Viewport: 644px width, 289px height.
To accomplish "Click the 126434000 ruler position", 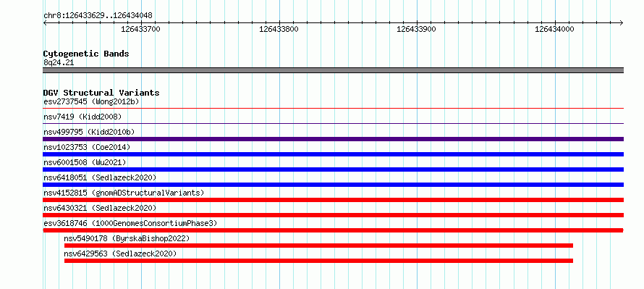I will click(x=554, y=29).
